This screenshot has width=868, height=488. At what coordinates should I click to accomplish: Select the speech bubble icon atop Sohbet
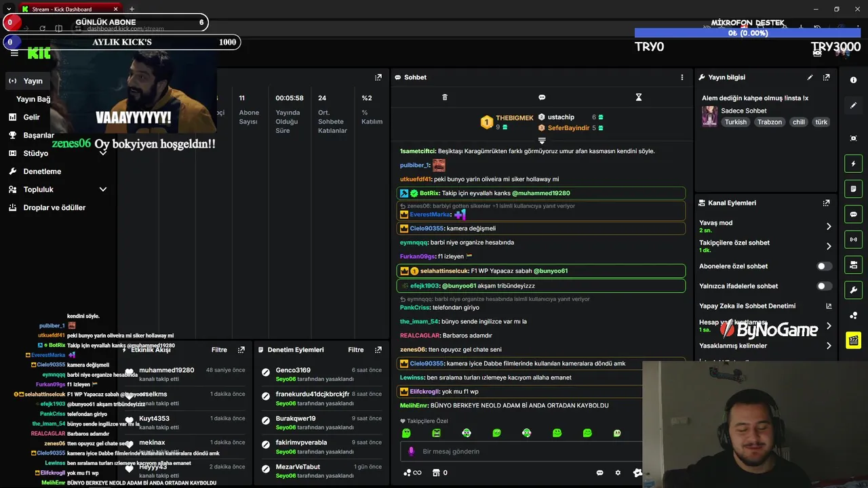(542, 98)
